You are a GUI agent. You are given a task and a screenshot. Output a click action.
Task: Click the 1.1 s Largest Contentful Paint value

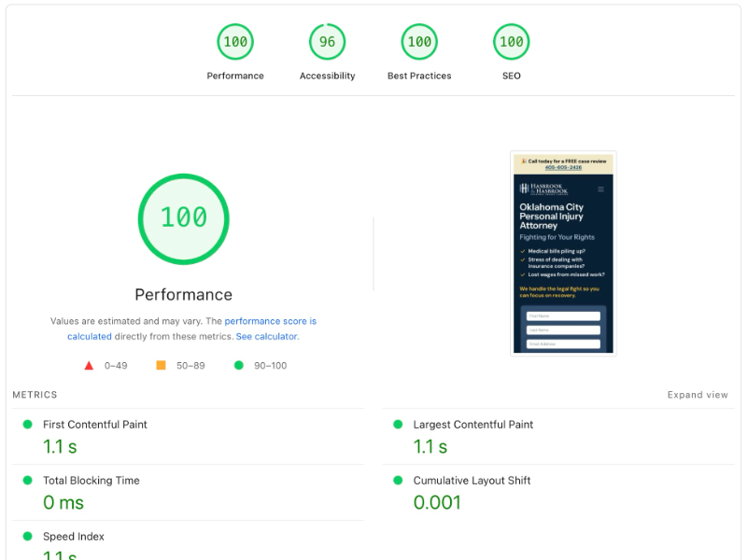coord(430,447)
